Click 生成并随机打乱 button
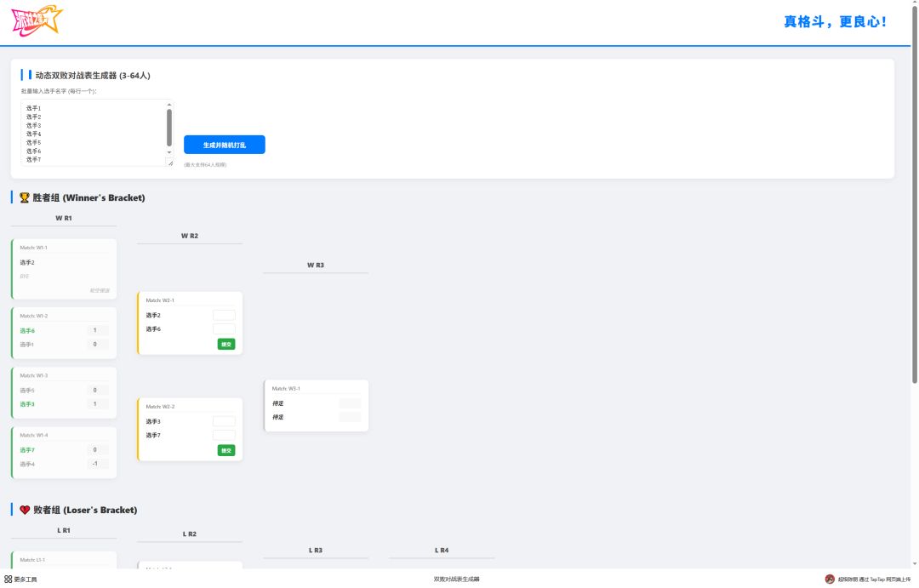The width and height of the screenshot is (919, 588). pos(225,145)
